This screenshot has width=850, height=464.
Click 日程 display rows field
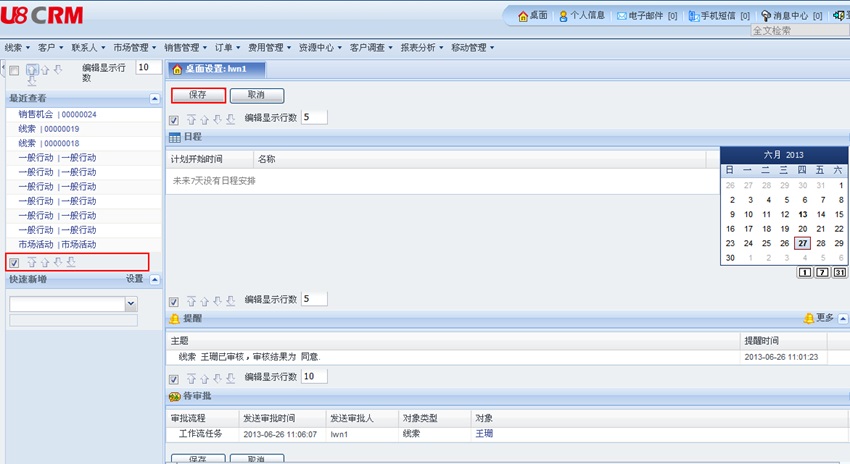314,117
